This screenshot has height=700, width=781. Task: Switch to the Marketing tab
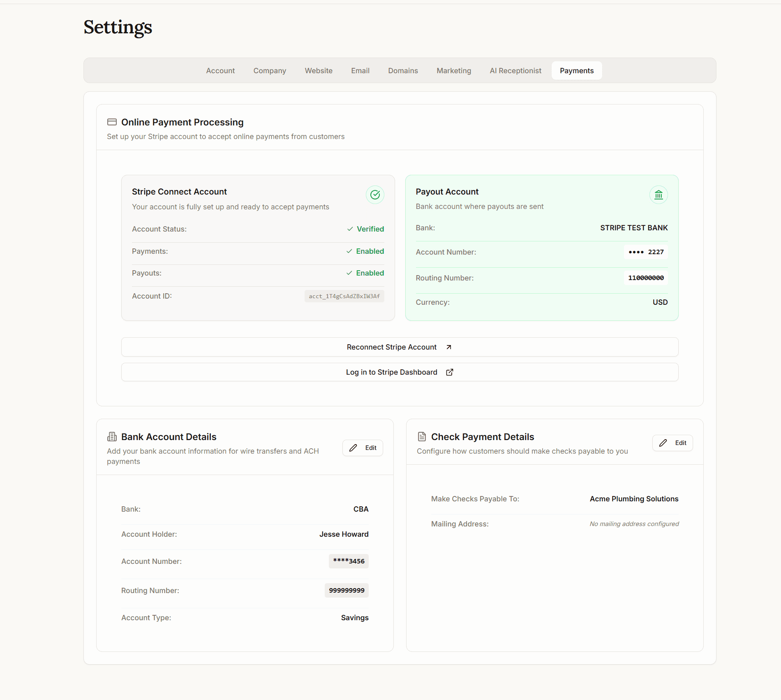(x=454, y=71)
